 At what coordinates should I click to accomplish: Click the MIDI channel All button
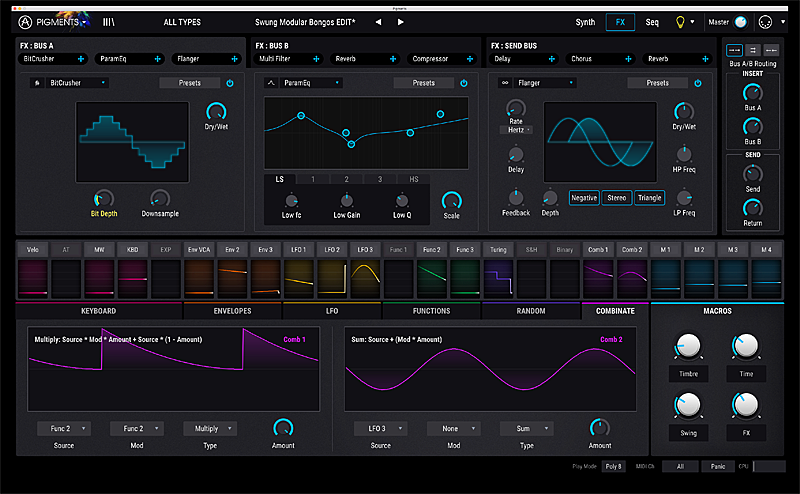pyautogui.click(x=680, y=466)
